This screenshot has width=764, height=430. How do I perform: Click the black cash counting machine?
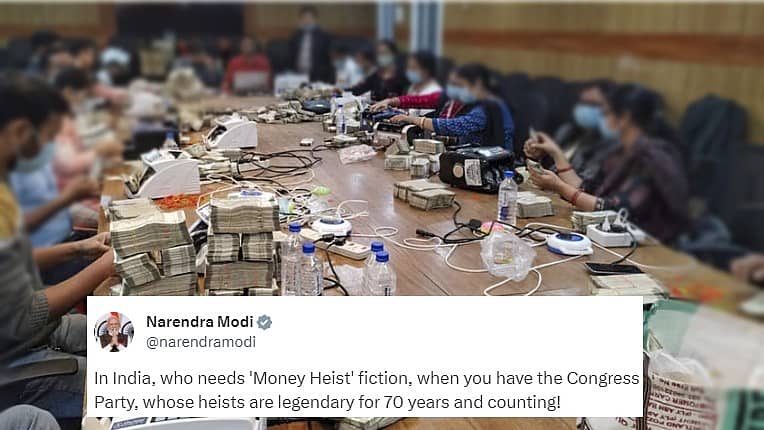pyautogui.click(x=478, y=168)
